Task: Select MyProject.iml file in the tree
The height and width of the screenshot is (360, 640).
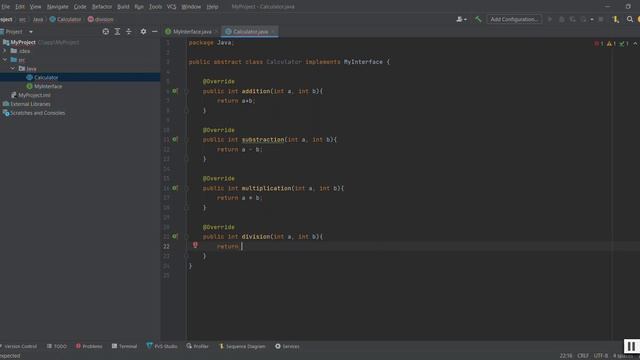Action: [x=34, y=95]
